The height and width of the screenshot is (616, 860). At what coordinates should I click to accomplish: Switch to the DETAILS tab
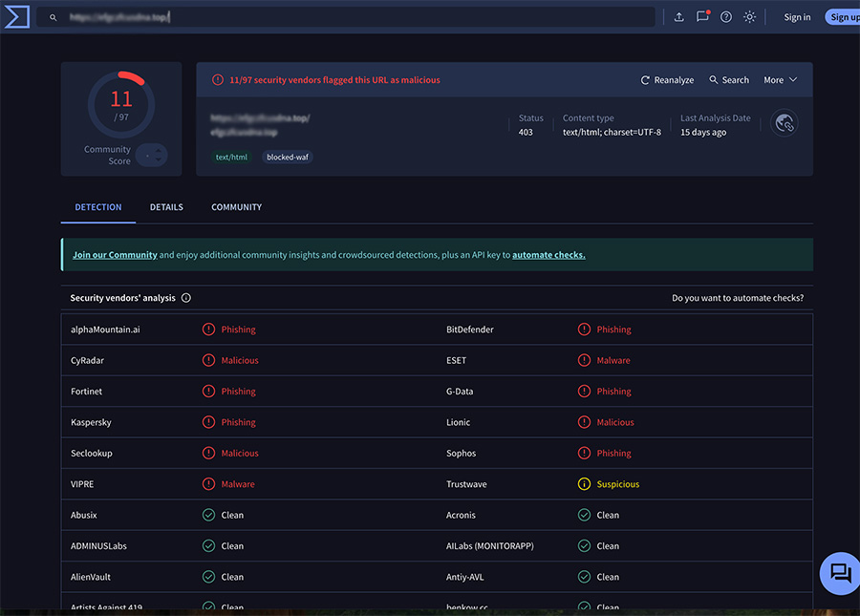coord(166,207)
